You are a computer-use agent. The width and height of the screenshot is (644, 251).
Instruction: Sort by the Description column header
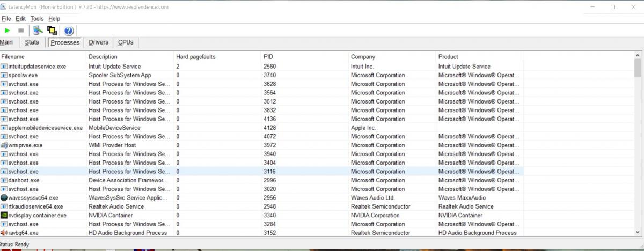130,56
